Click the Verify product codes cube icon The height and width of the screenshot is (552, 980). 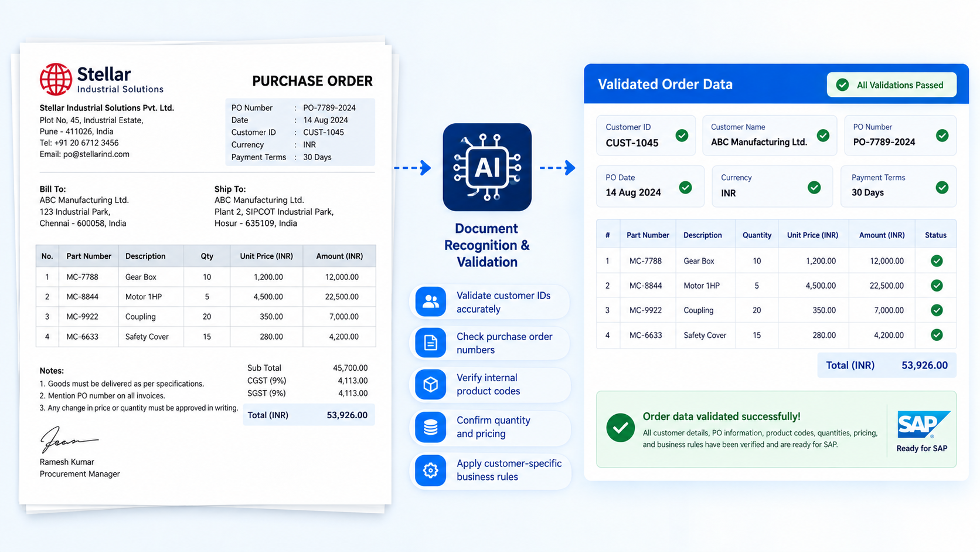(x=431, y=384)
